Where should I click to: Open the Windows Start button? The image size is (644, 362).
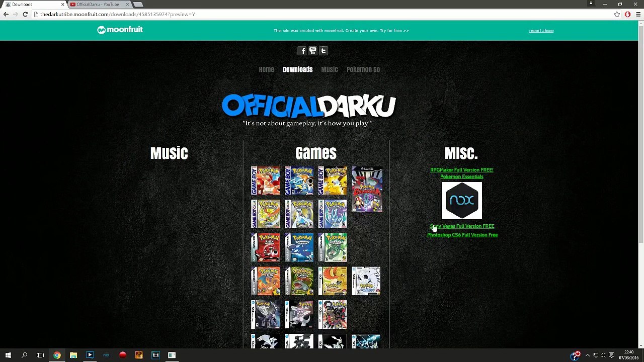[8, 355]
